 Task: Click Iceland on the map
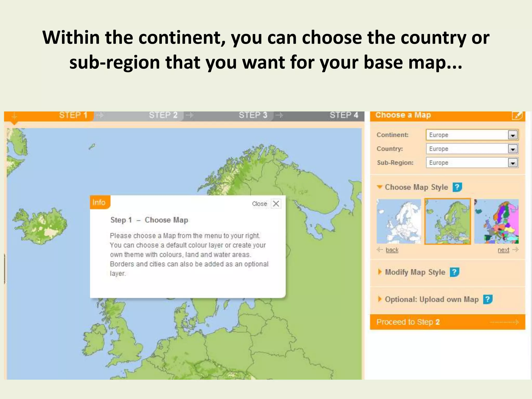(x=40, y=226)
